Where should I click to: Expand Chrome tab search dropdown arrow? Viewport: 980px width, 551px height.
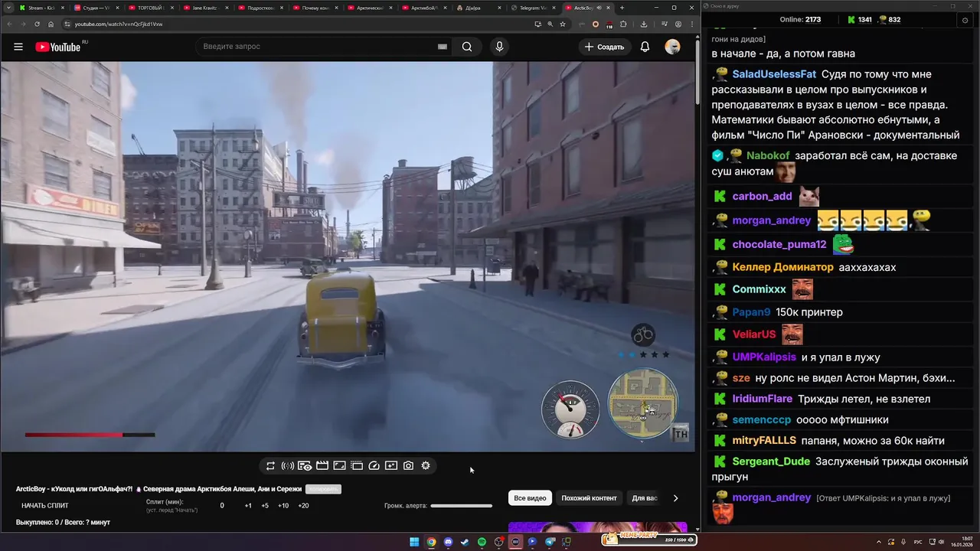coord(8,8)
